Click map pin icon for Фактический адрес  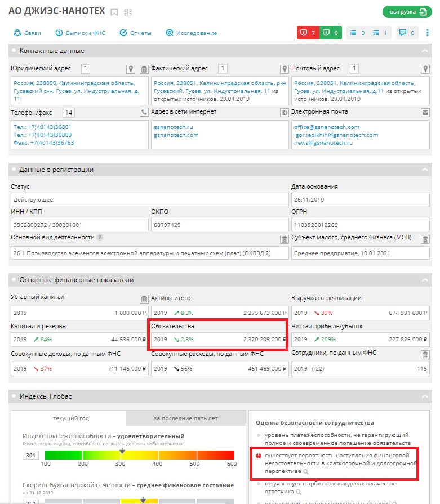pyautogui.click(x=285, y=69)
